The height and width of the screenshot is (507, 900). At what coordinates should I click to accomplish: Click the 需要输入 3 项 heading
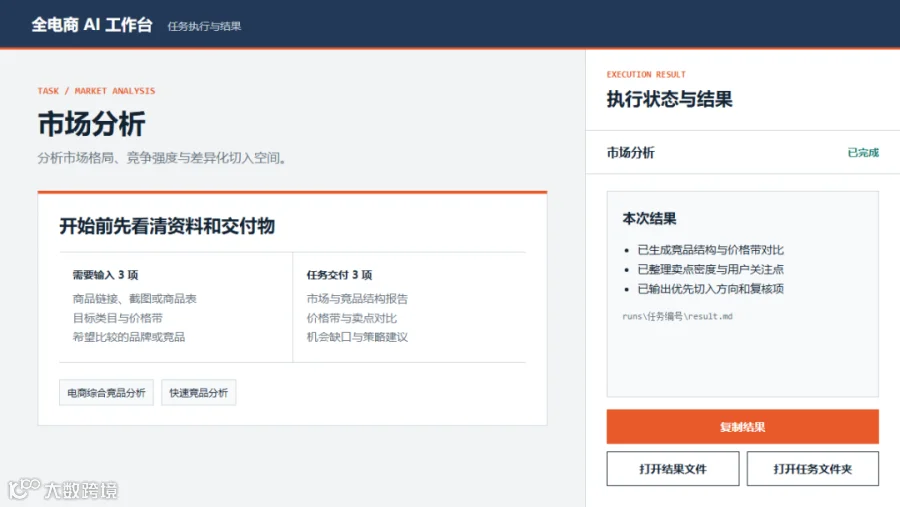coord(106,275)
